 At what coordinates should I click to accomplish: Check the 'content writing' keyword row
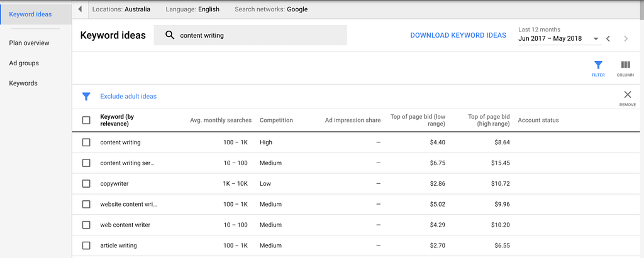[x=86, y=142]
